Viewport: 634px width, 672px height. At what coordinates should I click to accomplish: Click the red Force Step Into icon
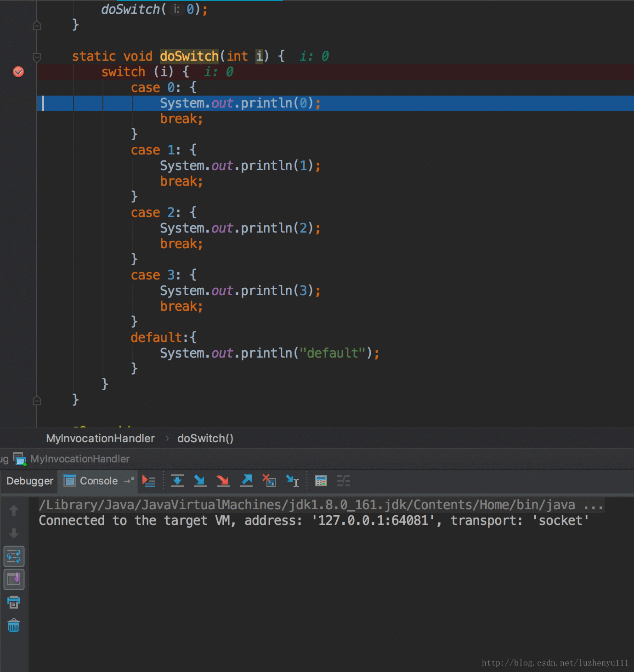coord(223,481)
